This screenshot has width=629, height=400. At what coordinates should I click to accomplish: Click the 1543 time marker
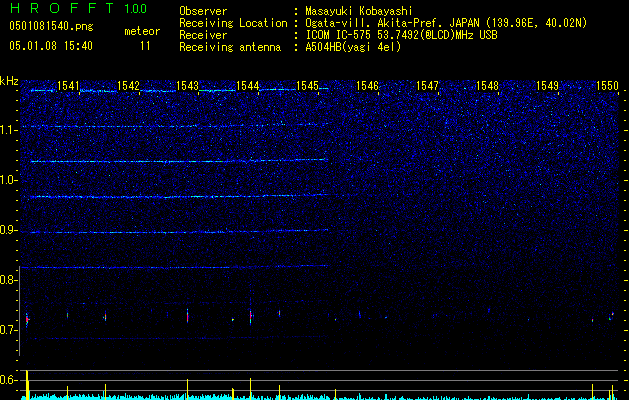coord(188,86)
